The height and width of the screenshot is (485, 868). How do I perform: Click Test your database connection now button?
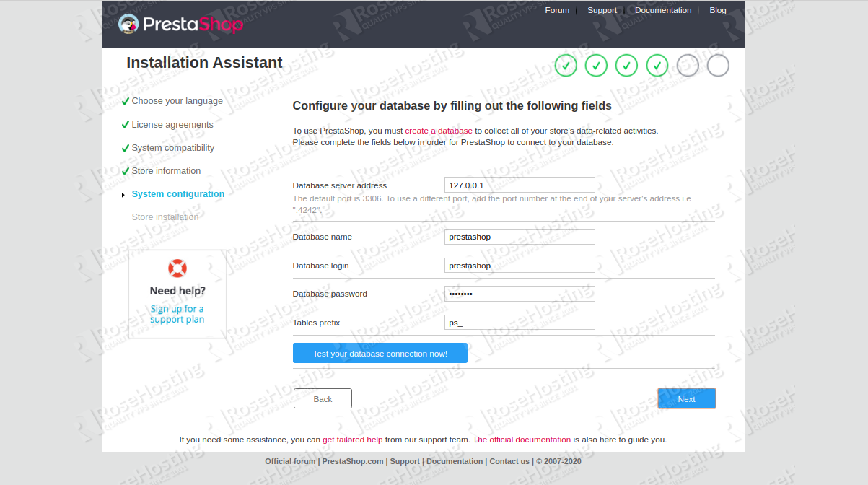[x=380, y=353]
